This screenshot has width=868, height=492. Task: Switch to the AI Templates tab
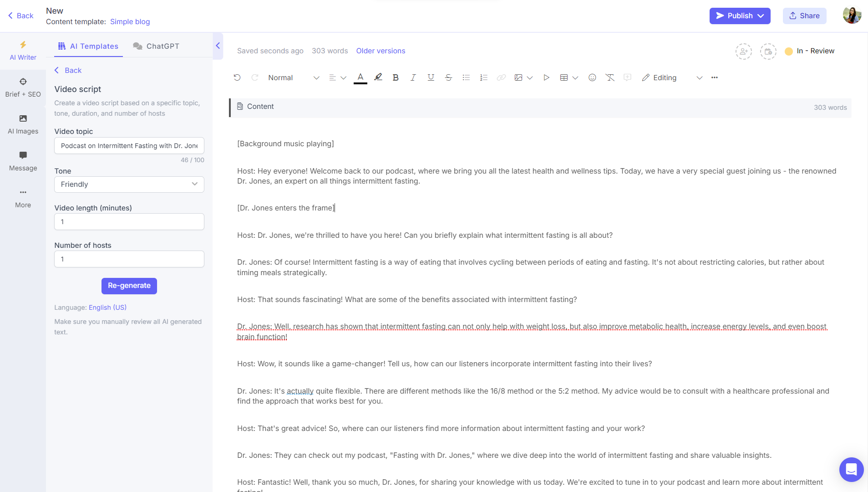tap(88, 46)
